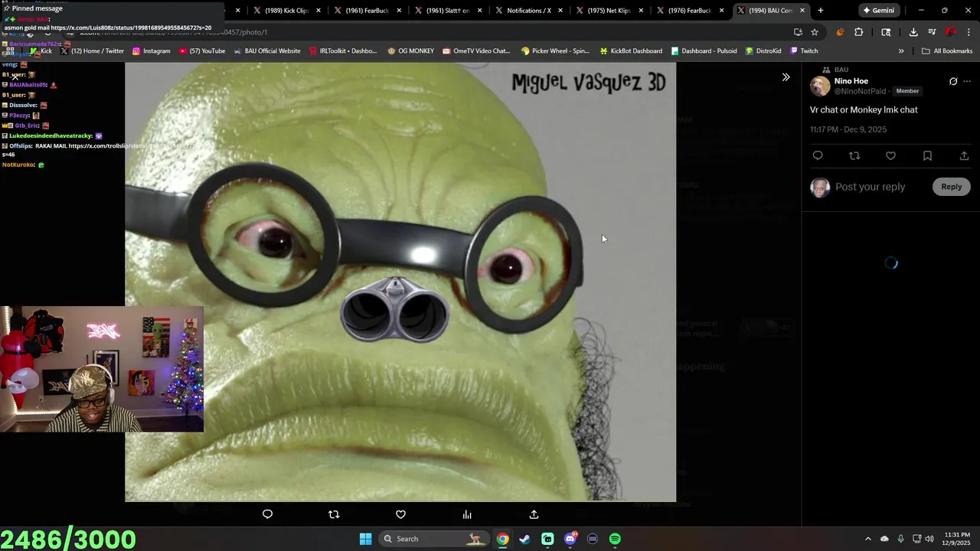Open the (12) Home / Twitter bookmark
Screen dimensions: 980x551
[92, 51]
